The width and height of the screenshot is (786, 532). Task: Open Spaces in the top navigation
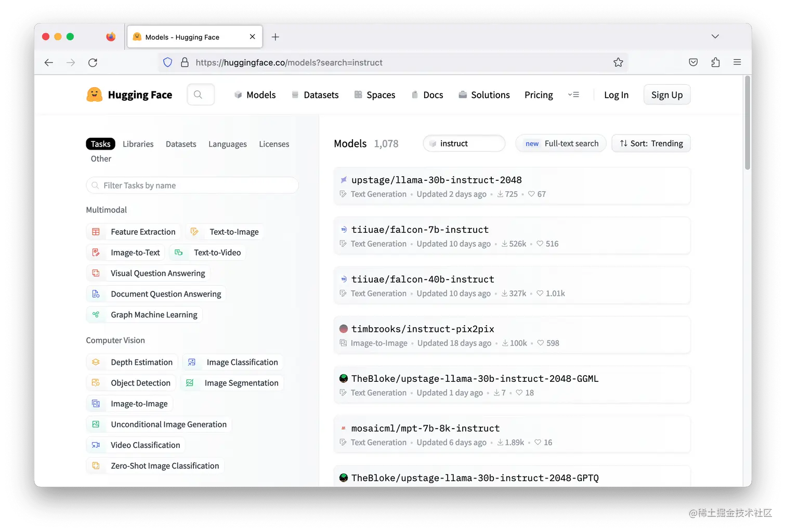coord(375,95)
